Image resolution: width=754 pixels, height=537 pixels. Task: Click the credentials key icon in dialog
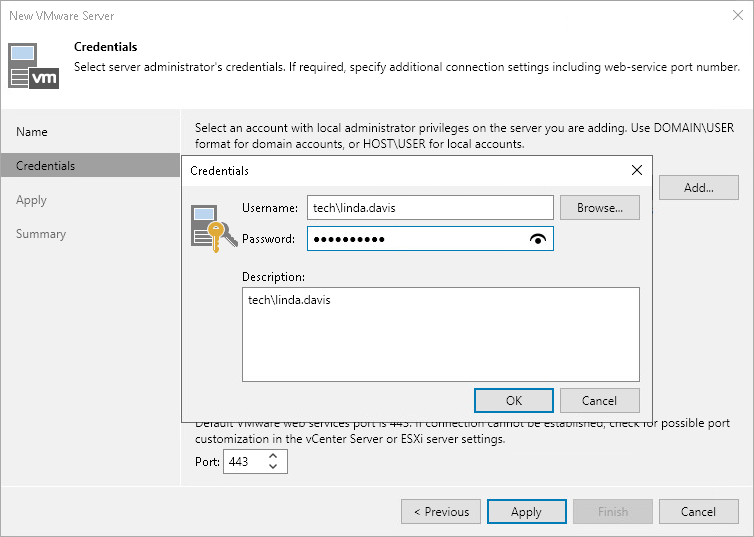pyautogui.click(x=214, y=228)
